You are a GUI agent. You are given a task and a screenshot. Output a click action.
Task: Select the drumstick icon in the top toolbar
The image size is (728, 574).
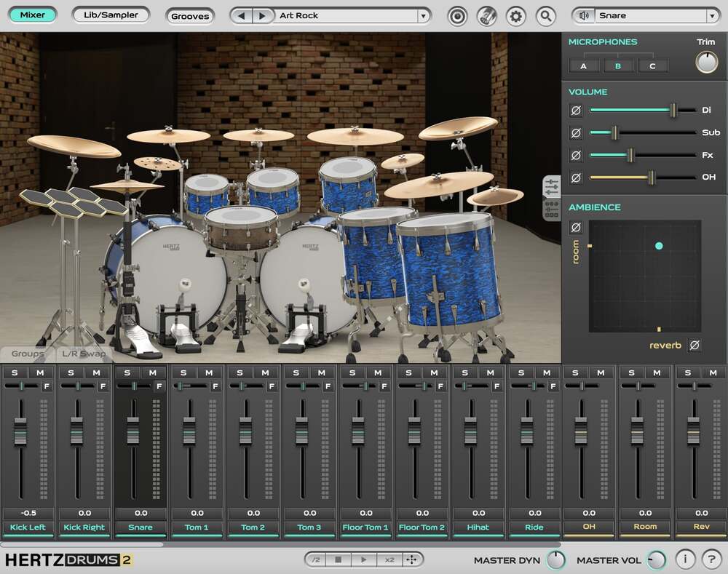[x=486, y=15]
